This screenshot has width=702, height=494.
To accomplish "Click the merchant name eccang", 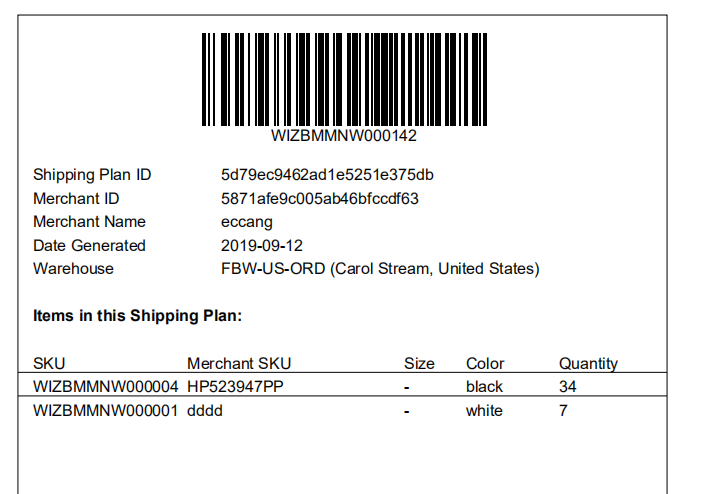I will pyautogui.click(x=247, y=223).
